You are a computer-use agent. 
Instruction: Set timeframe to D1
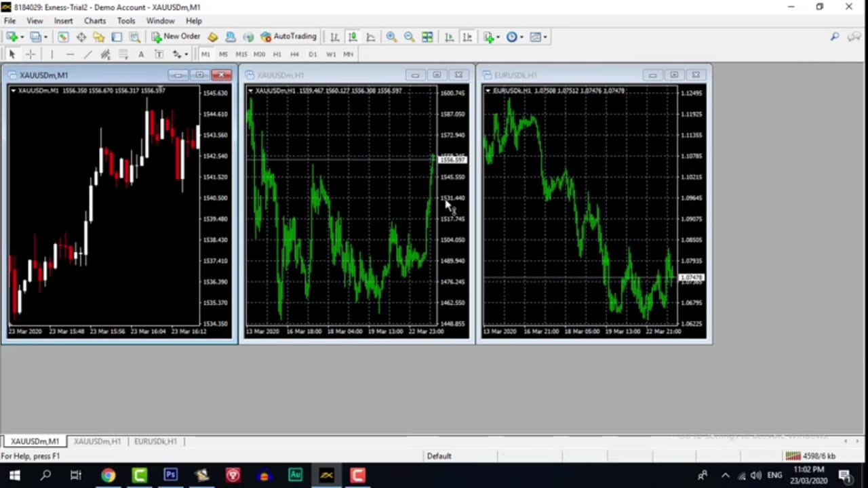(x=313, y=54)
